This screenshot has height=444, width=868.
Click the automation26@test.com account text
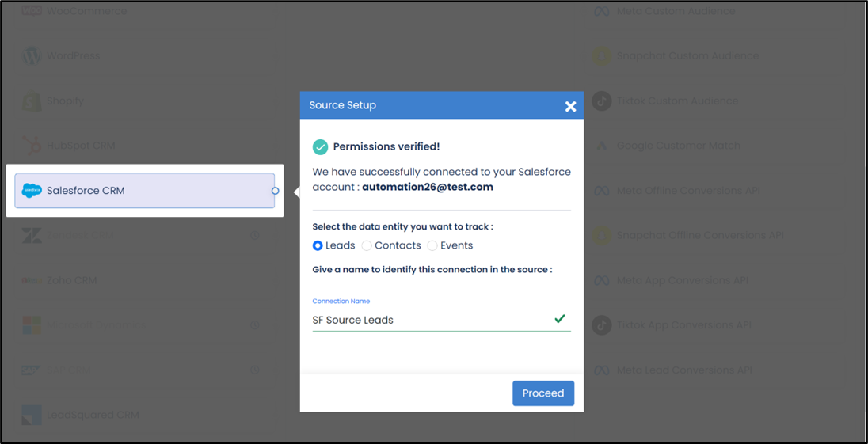428,187
